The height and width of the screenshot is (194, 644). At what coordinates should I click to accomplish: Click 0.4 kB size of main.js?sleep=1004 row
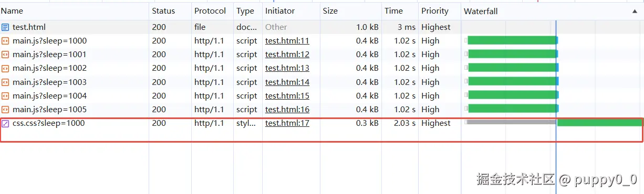pos(367,96)
